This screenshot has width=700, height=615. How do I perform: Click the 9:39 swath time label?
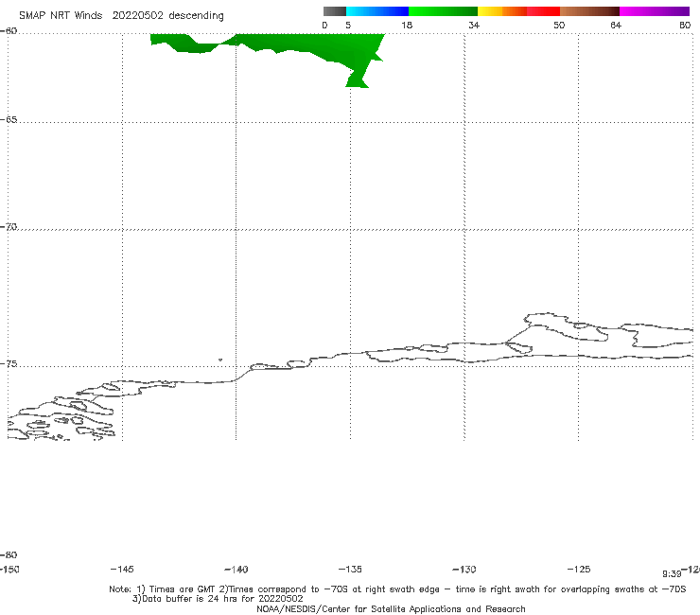coord(672,574)
